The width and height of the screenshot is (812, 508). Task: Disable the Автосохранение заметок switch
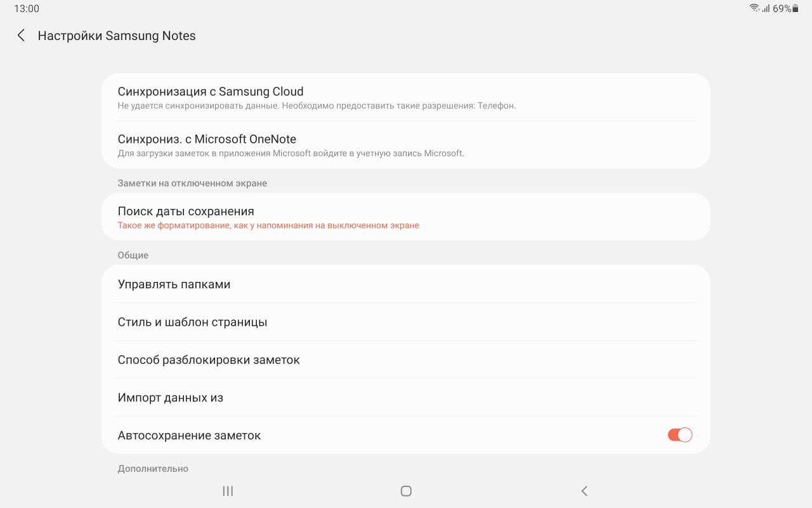[679, 435]
